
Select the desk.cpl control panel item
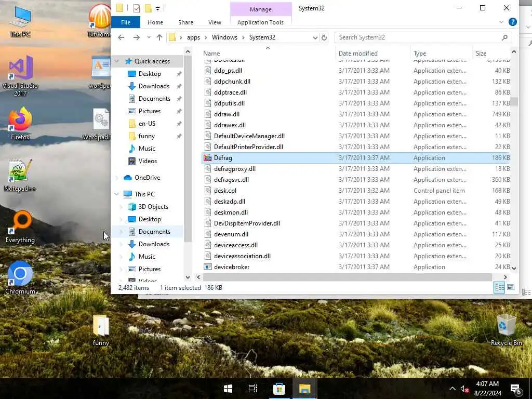(x=356, y=190)
